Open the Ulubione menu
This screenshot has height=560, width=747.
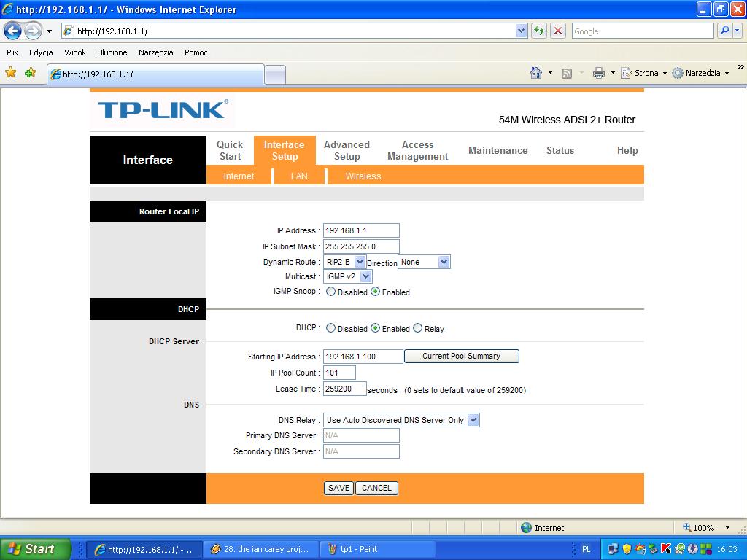pos(112,52)
